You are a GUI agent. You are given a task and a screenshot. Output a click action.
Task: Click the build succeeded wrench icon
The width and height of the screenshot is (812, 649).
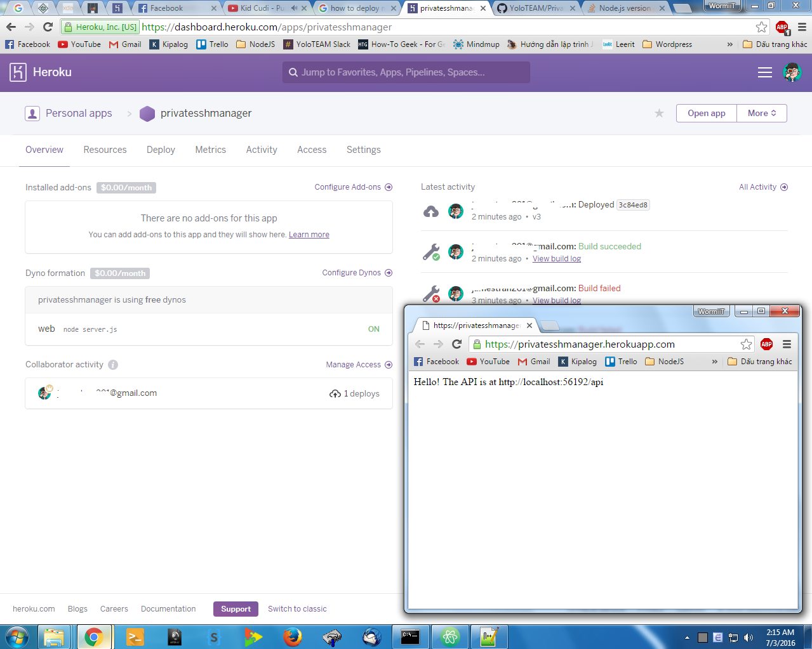tap(432, 252)
